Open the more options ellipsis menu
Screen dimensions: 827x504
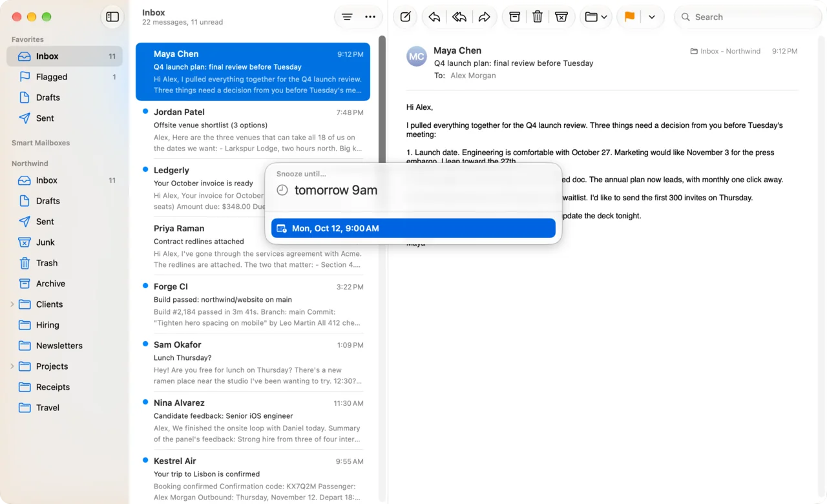(x=370, y=17)
